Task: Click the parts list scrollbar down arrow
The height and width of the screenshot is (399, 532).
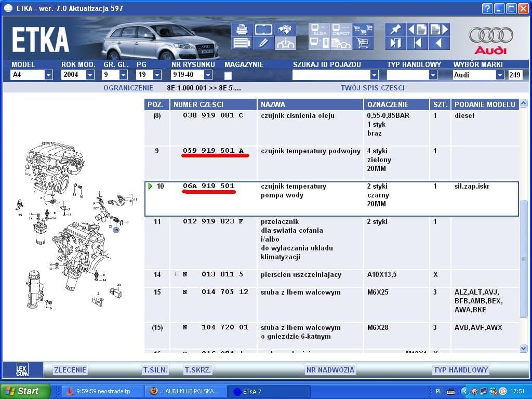Action: [x=523, y=349]
